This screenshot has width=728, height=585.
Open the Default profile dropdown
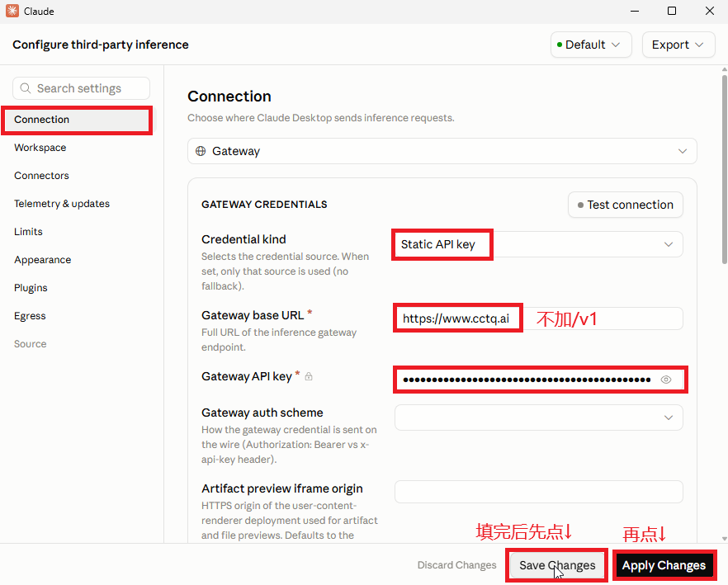tap(591, 45)
